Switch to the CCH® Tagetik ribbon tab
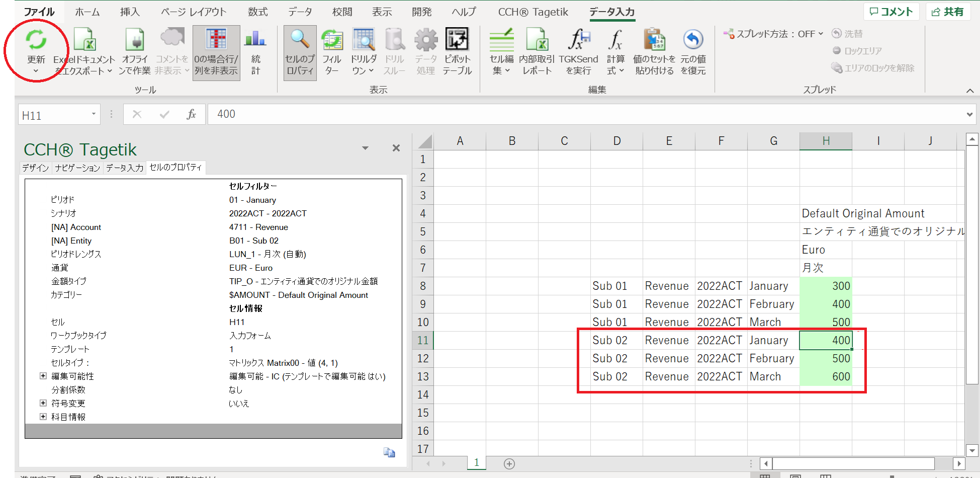The height and width of the screenshot is (478, 980). click(x=533, y=12)
